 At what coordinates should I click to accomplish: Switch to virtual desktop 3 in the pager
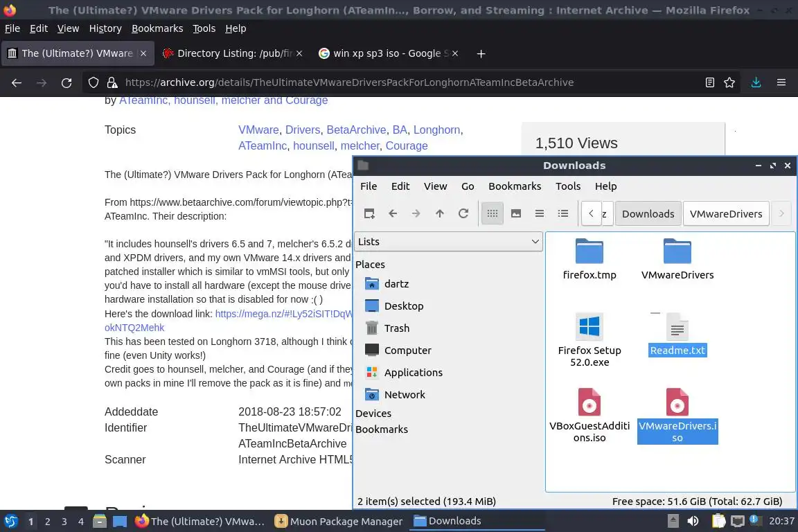(x=64, y=522)
